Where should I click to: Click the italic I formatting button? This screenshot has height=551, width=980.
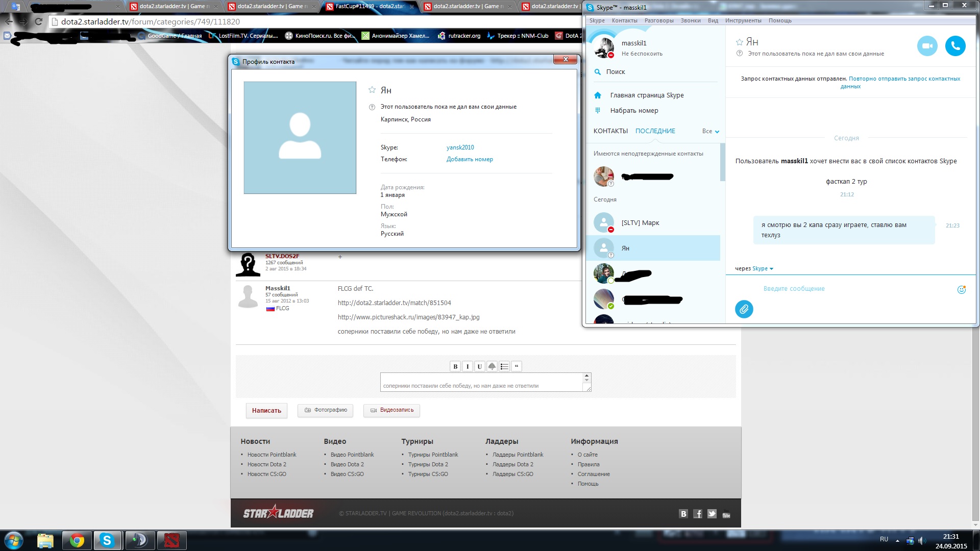pyautogui.click(x=468, y=366)
